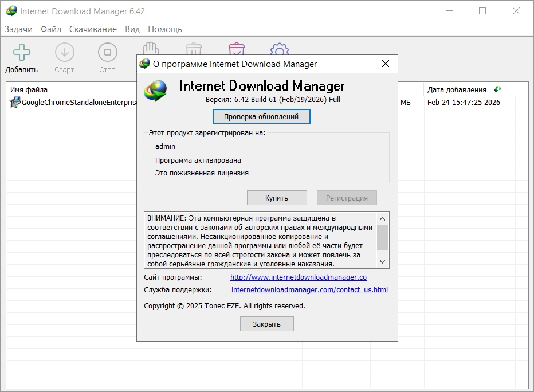Click the license text scroll up arrow
This screenshot has width=534, height=392.
point(382,219)
